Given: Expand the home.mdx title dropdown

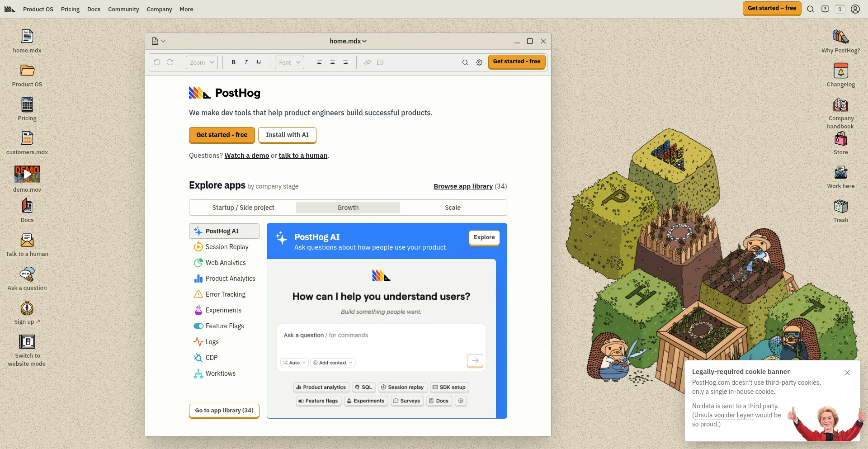Looking at the screenshot, I should click(x=348, y=41).
